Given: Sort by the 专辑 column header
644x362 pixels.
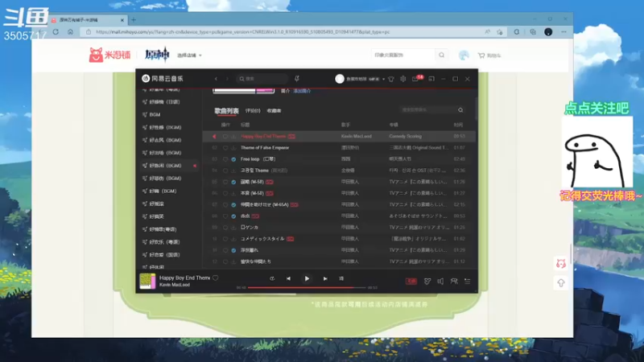Looking at the screenshot, I should [394, 125].
